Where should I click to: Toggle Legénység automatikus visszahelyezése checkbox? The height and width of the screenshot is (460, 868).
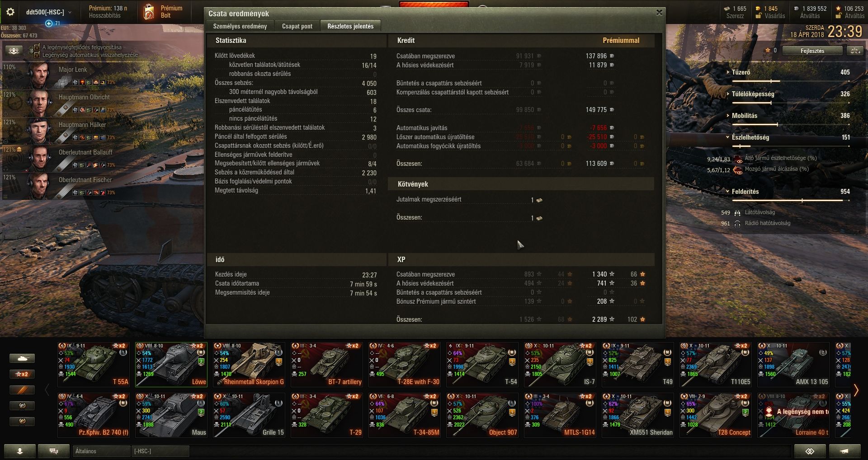(x=38, y=55)
